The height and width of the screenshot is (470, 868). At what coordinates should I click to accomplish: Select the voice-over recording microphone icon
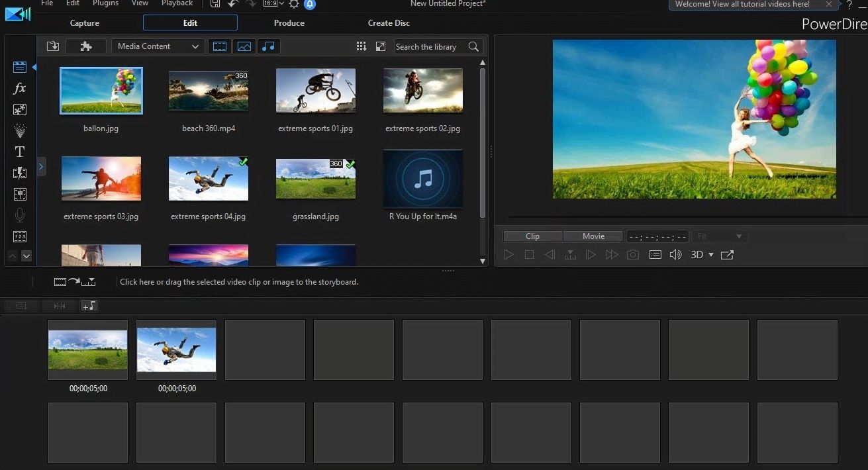20,215
